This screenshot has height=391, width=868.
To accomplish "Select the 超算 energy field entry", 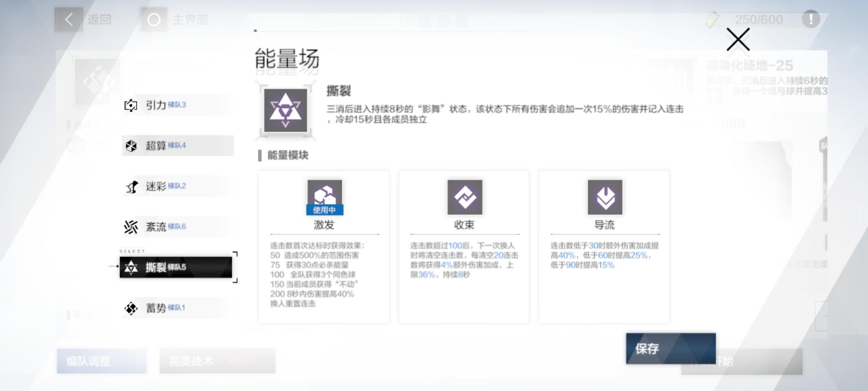I will click(178, 146).
